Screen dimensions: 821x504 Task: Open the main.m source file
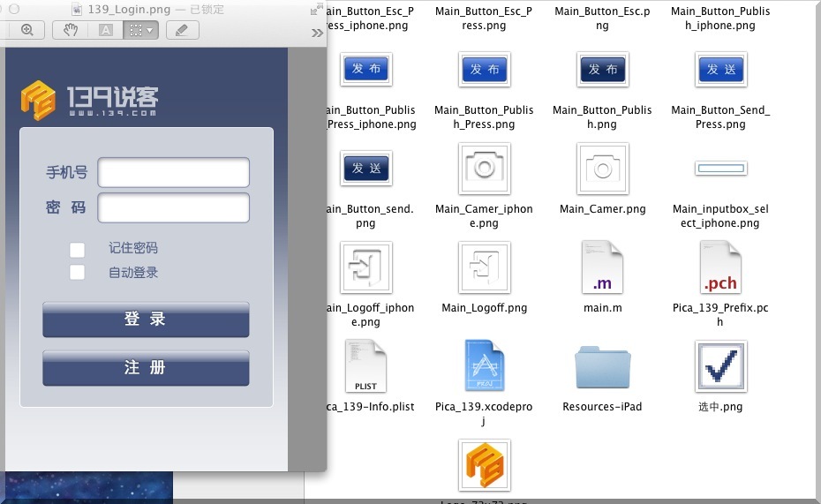602,267
